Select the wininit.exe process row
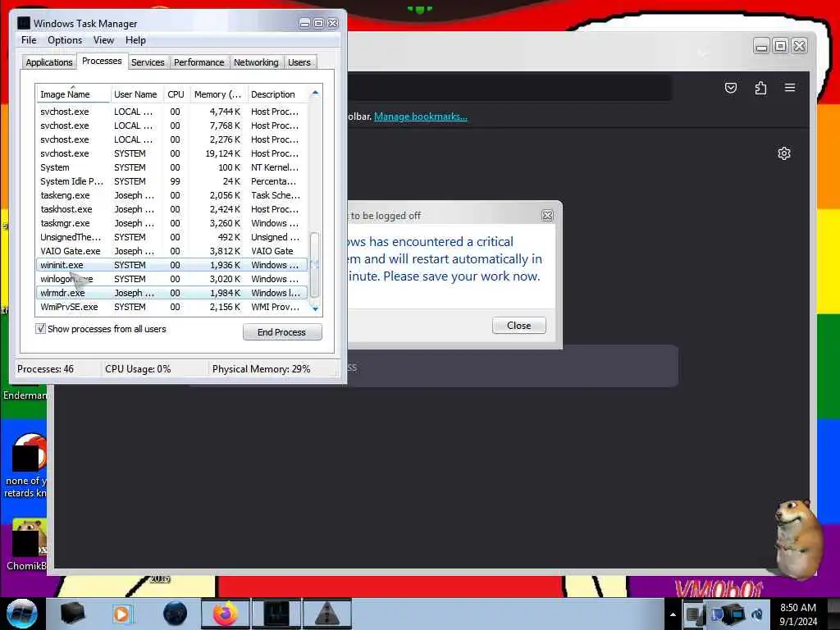The width and height of the screenshot is (840, 630). click(x=172, y=265)
